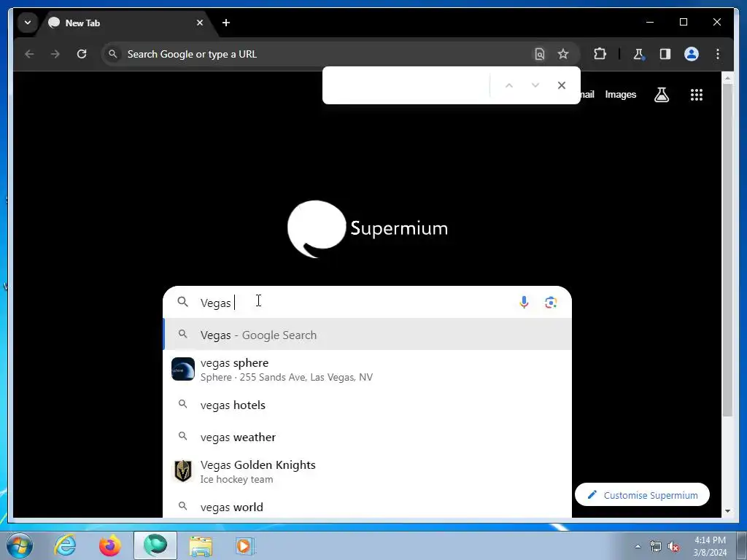The width and height of the screenshot is (747, 560).
Task: Show hidden tray icons arrow
Action: click(638, 546)
